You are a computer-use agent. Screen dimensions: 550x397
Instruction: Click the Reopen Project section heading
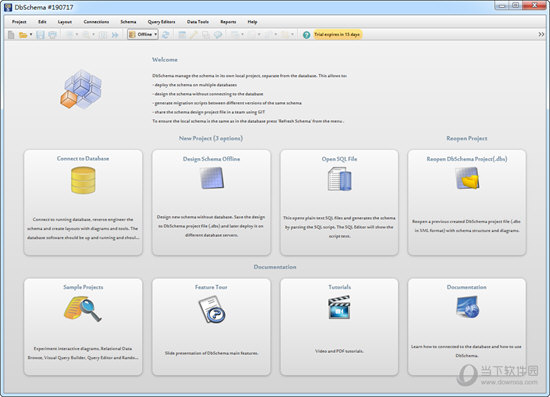467,138
